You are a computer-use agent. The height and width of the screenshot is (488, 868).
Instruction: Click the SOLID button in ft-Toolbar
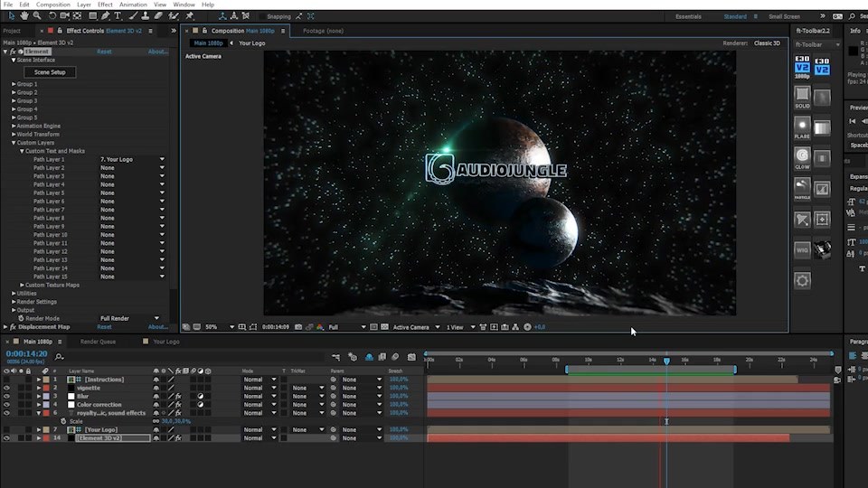tap(802, 98)
